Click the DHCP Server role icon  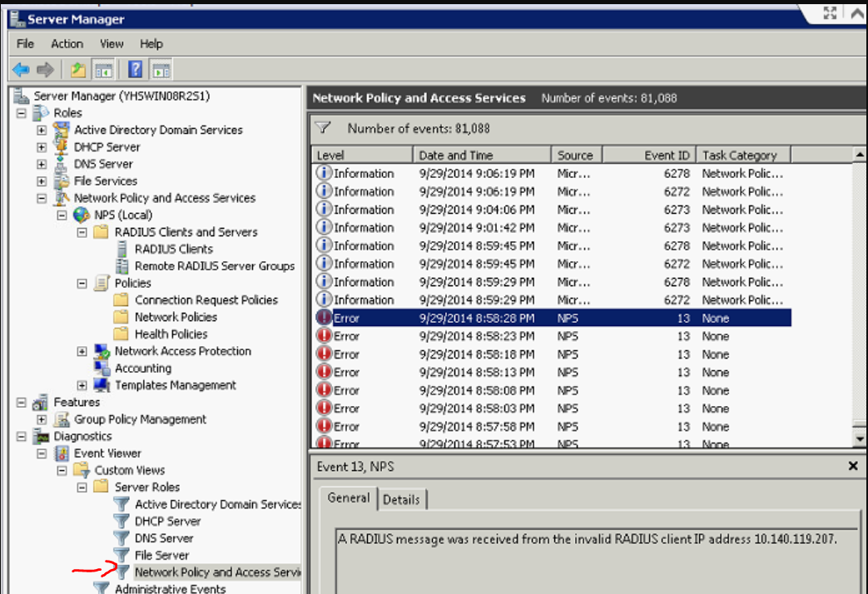[61, 146]
